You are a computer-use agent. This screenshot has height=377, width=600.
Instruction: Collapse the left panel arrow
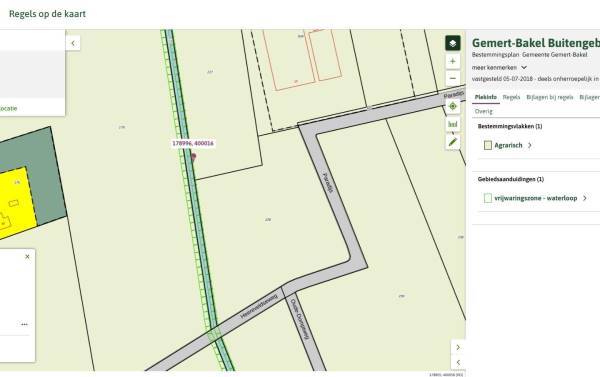coord(73,43)
